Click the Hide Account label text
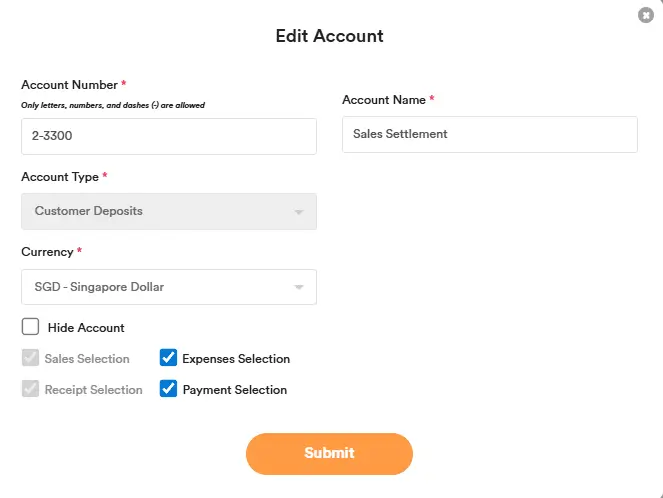 click(x=86, y=328)
